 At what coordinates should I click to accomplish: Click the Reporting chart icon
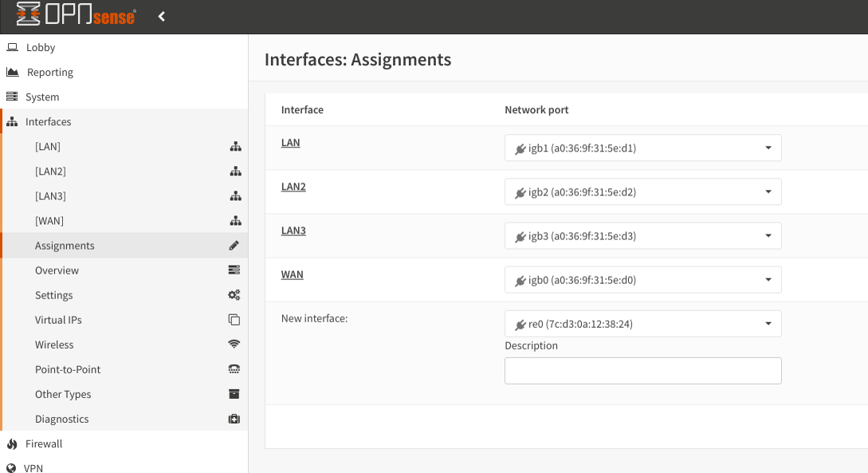click(12, 72)
